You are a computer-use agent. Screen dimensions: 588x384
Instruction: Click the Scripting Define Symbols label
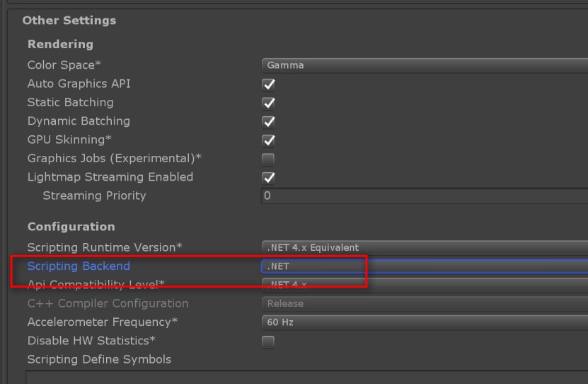(99, 360)
